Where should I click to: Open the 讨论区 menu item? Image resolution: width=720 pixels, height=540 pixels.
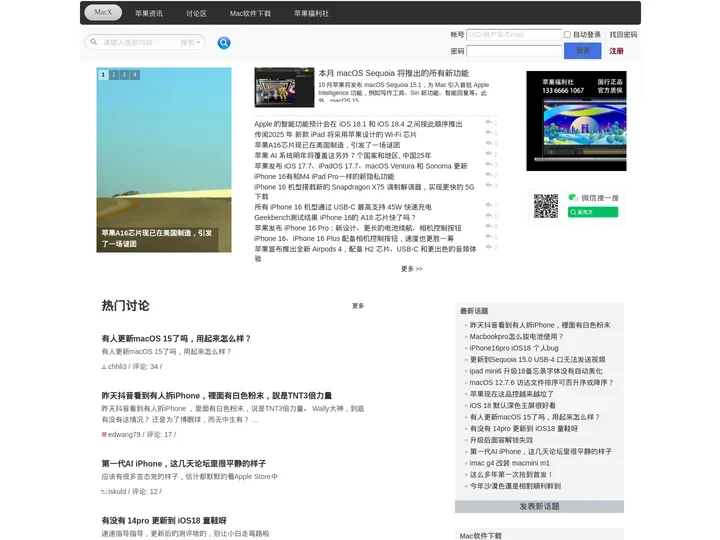tap(196, 13)
